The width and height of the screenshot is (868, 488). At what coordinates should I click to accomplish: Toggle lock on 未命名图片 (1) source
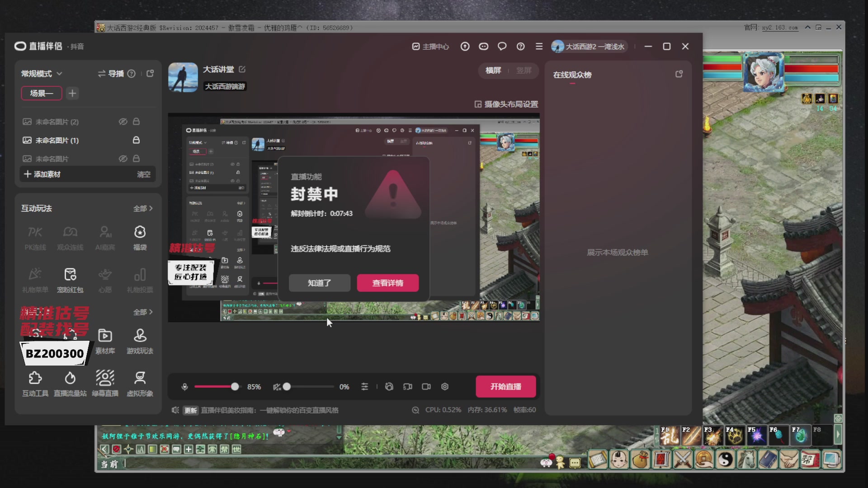136,140
